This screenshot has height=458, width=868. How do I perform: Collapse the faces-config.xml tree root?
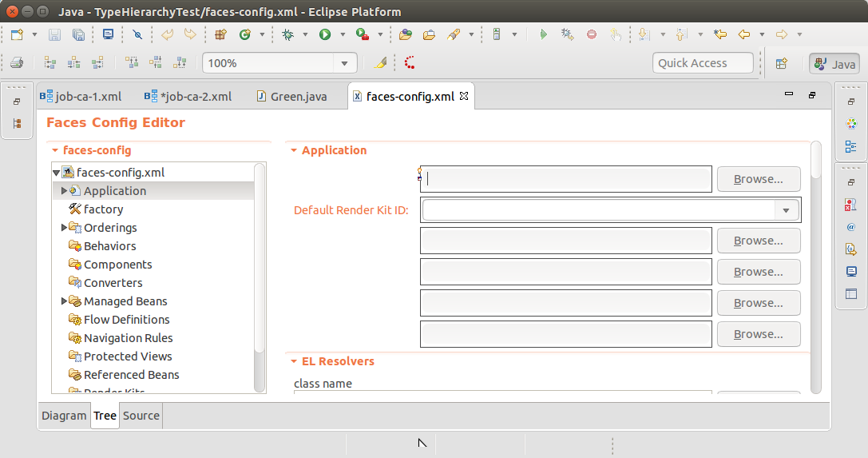[x=57, y=173]
